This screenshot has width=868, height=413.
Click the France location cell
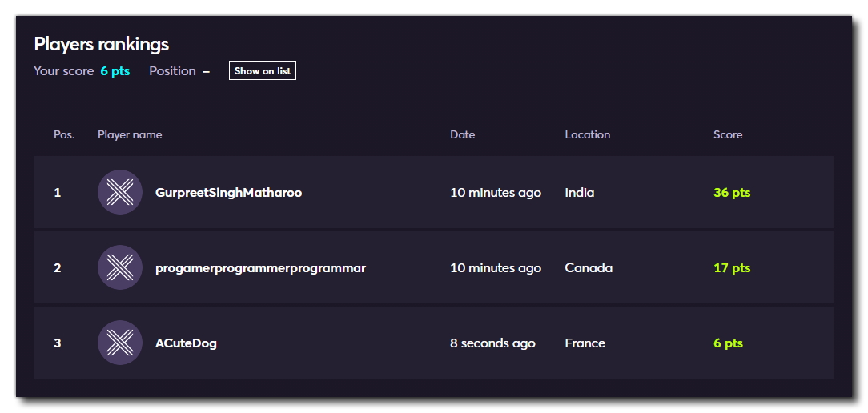[585, 343]
